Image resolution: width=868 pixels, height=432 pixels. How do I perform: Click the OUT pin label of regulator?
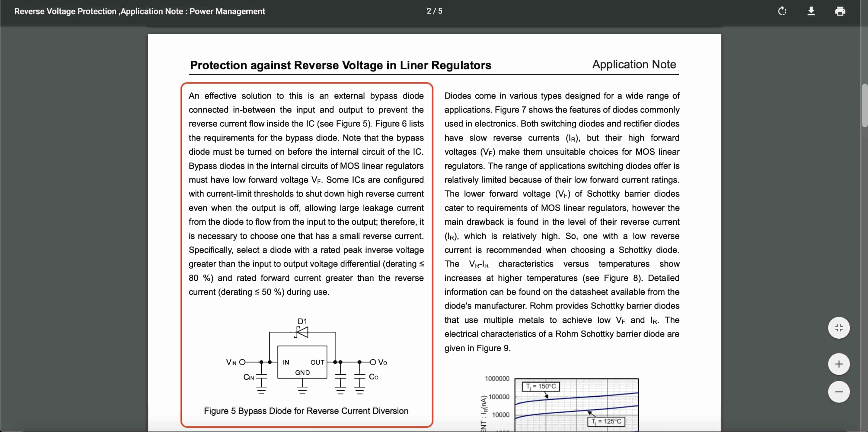(x=317, y=362)
